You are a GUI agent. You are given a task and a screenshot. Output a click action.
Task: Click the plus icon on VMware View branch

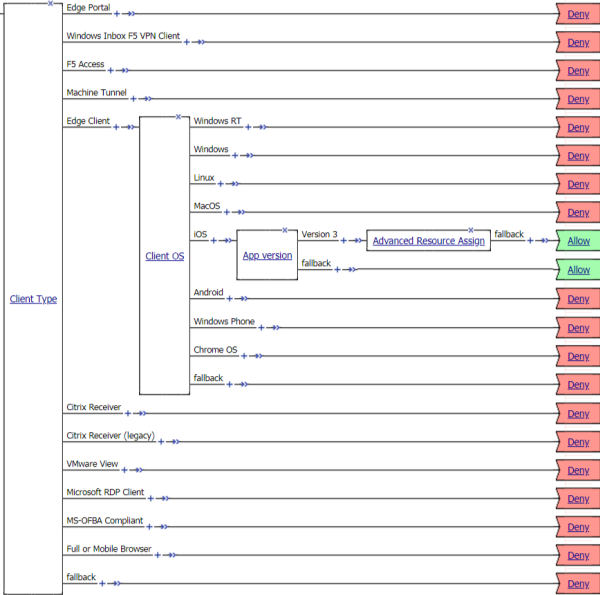(123, 470)
